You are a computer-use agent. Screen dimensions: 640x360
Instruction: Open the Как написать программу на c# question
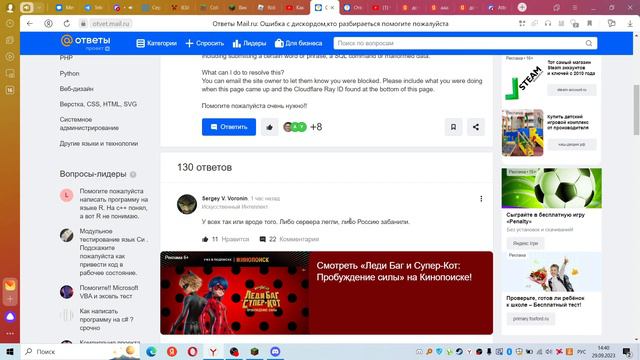click(x=106, y=319)
